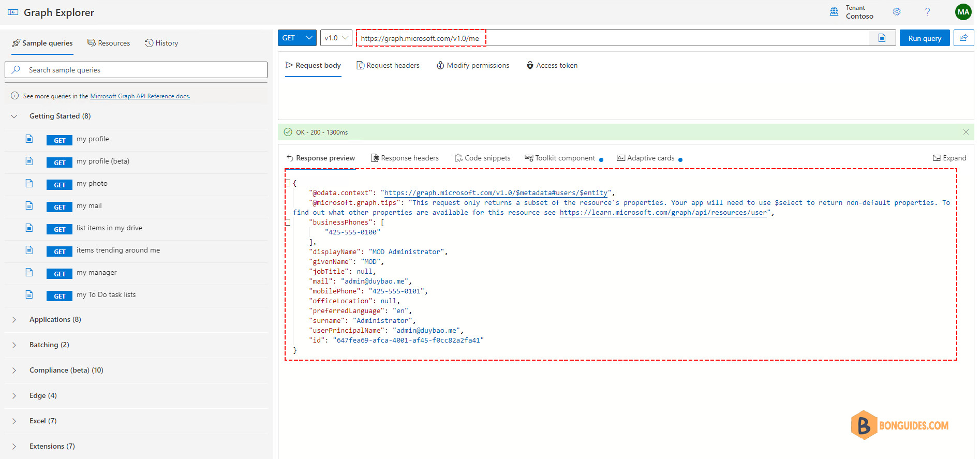The width and height of the screenshot is (980, 459).
Task: Click the document icon in URL bar
Action: pyautogui.click(x=882, y=38)
